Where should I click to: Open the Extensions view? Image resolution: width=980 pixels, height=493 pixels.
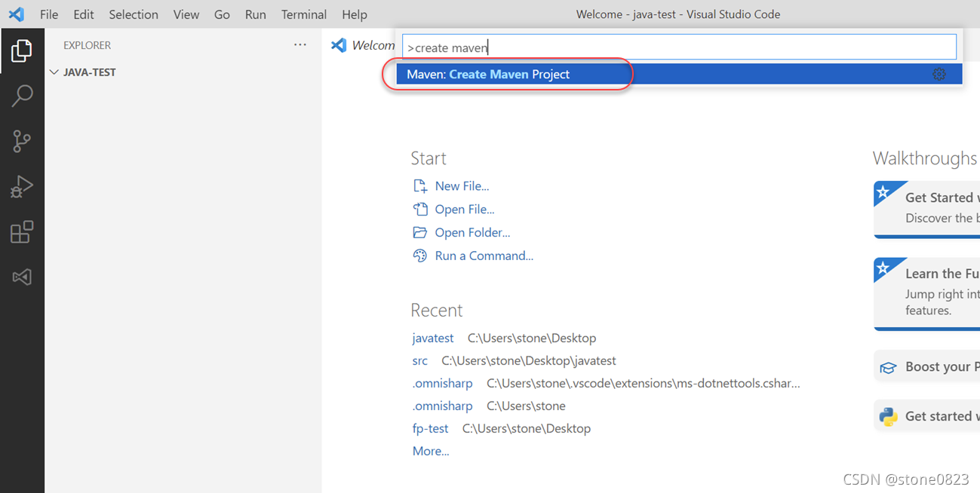click(22, 231)
